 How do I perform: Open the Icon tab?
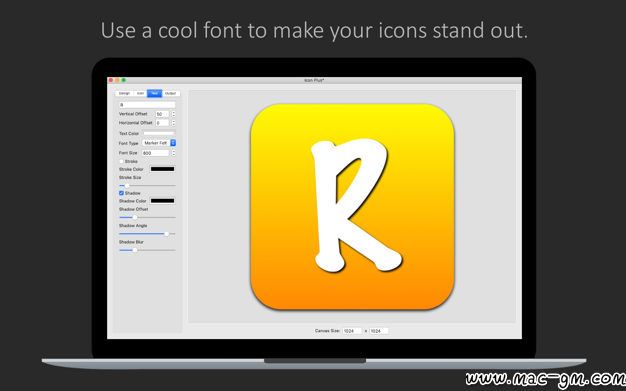[140, 93]
